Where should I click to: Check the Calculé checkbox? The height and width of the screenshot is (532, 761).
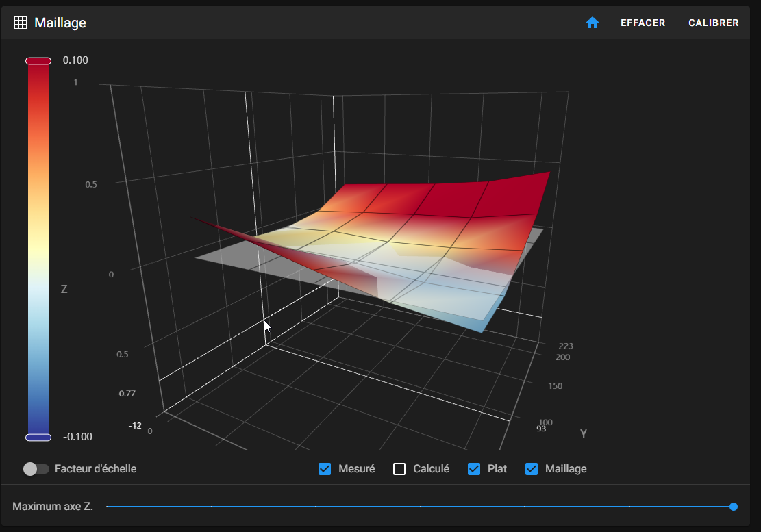pos(399,469)
